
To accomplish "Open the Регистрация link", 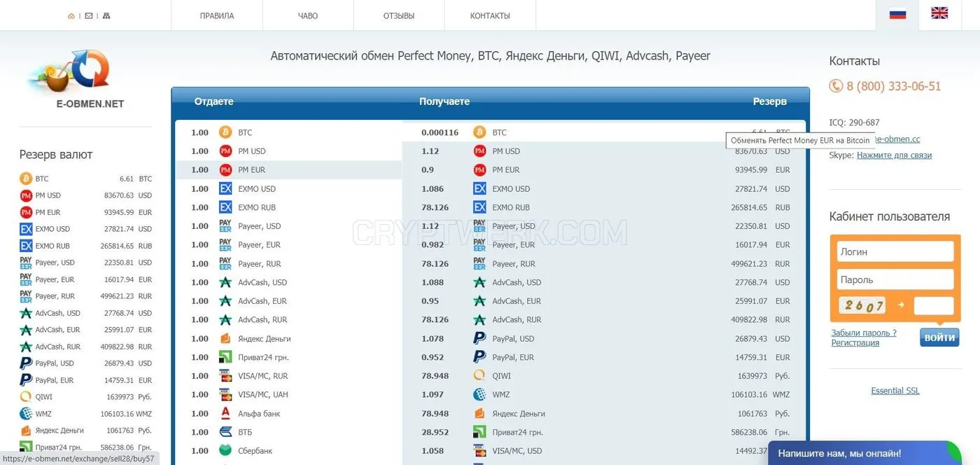I will pyautogui.click(x=855, y=342).
